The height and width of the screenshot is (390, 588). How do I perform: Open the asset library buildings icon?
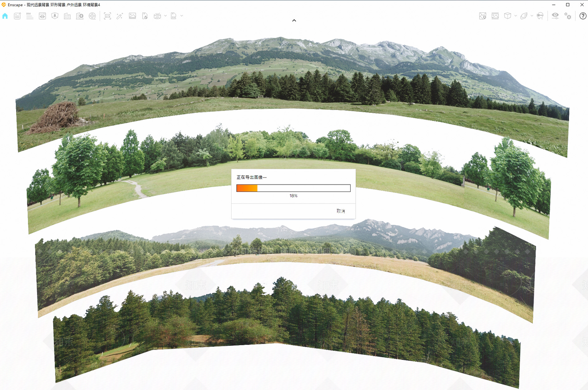tap(67, 16)
